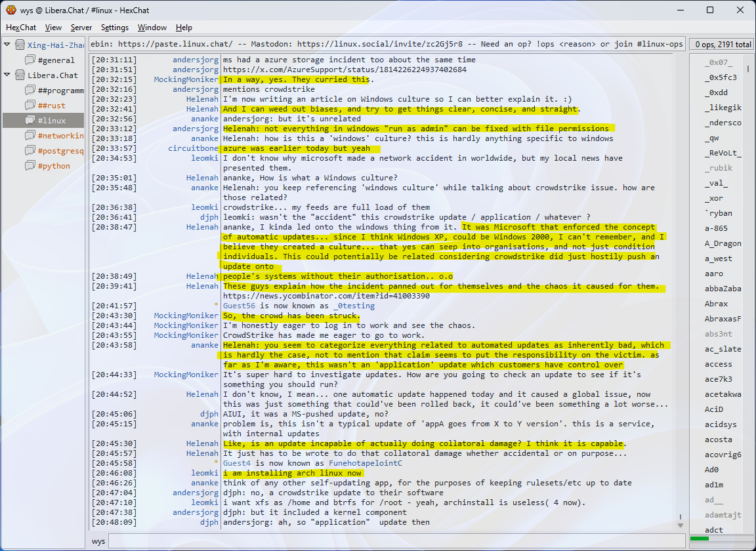Click the HexChat app icon in title bar
The image size is (756, 551).
[10, 10]
